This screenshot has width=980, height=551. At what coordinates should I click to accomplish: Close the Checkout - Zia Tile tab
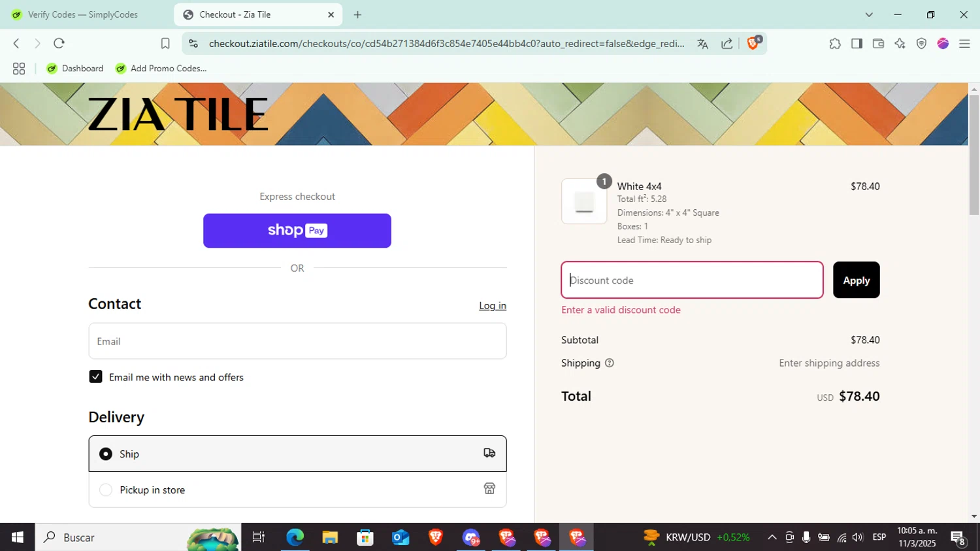pos(331,14)
